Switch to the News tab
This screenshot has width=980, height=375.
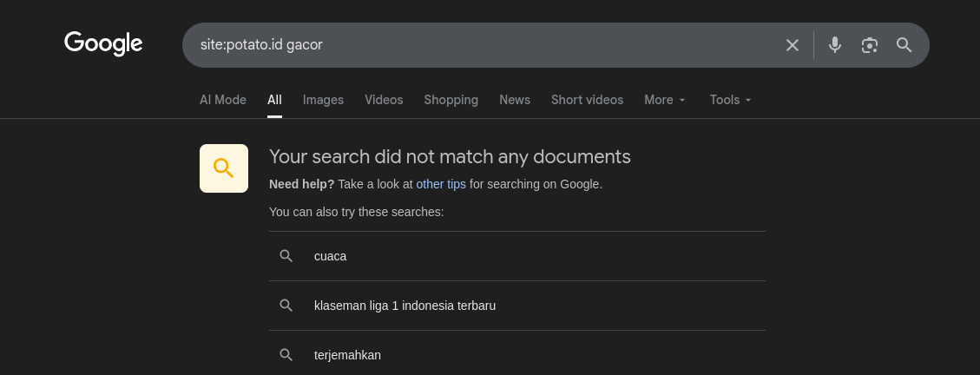[x=515, y=100]
